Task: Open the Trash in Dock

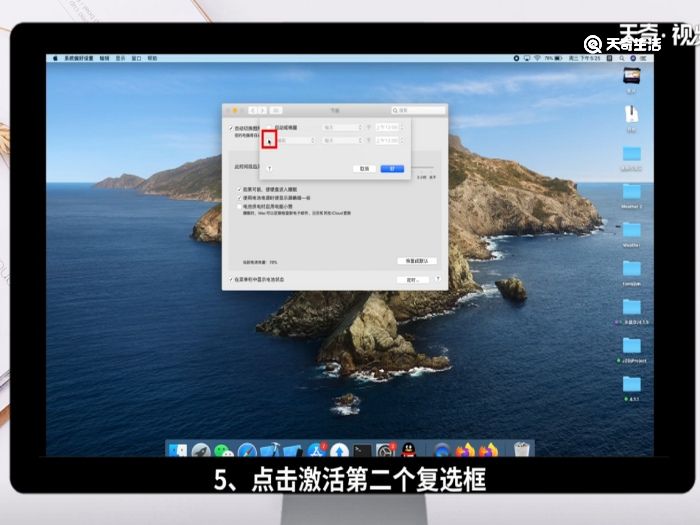Action: [521, 449]
